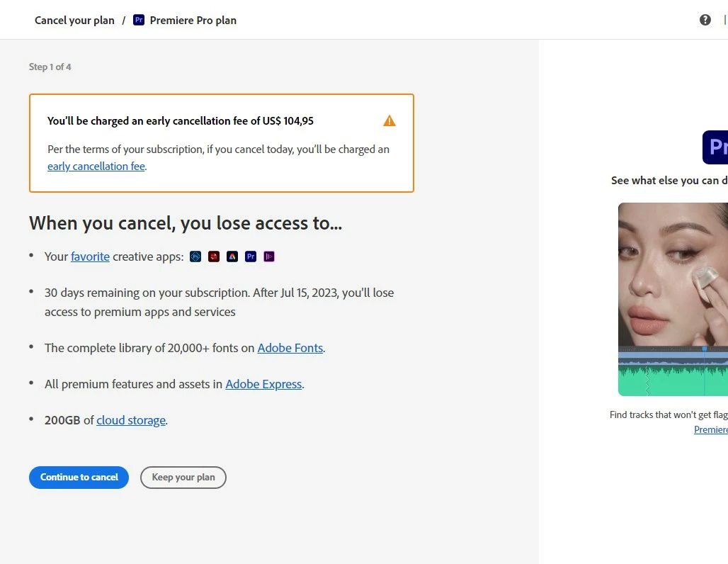Image resolution: width=728 pixels, height=564 pixels.
Task: Open the favorite link
Action: click(x=90, y=256)
